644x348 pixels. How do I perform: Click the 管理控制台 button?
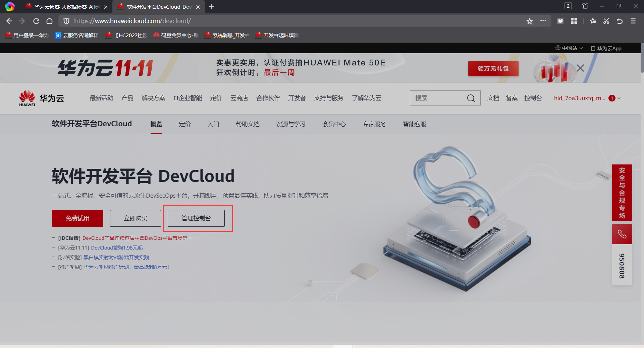click(x=196, y=218)
